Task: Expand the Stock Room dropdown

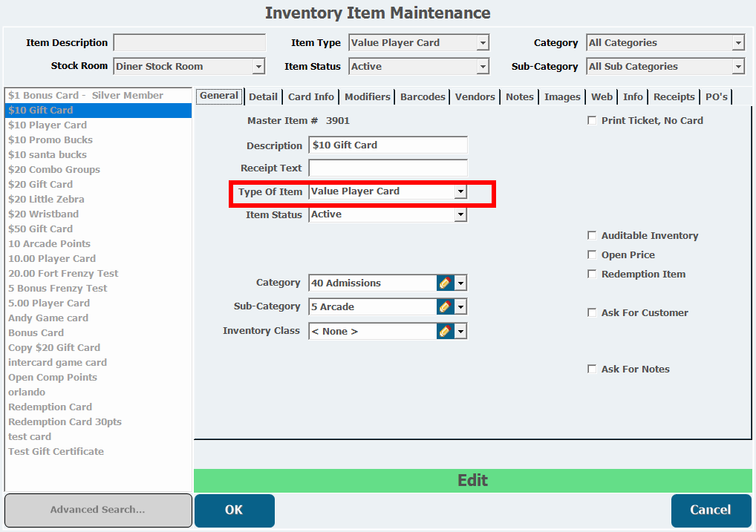Action: [x=258, y=67]
